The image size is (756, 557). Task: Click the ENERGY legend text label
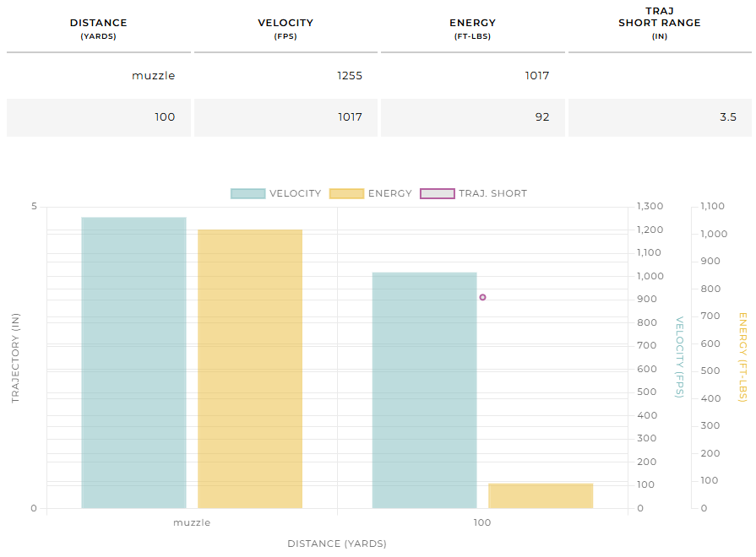pyautogui.click(x=389, y=193)
